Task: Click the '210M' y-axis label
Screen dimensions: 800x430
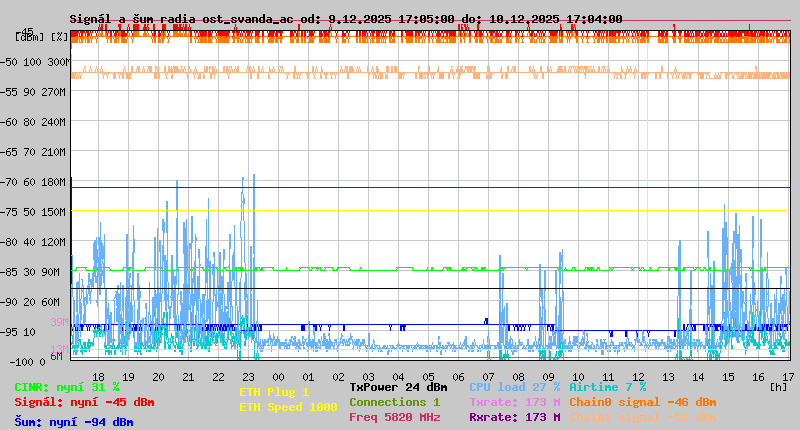Action: [54, 152]
